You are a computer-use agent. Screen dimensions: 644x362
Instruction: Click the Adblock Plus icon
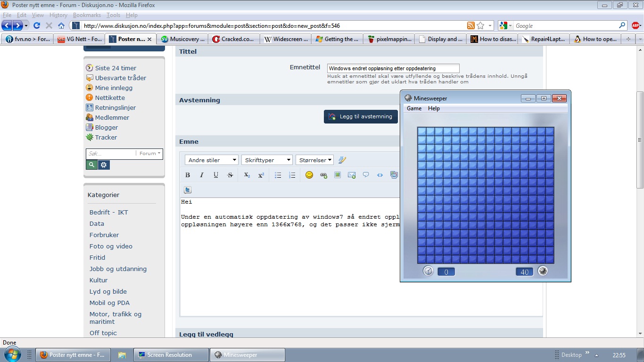[636, 25]
